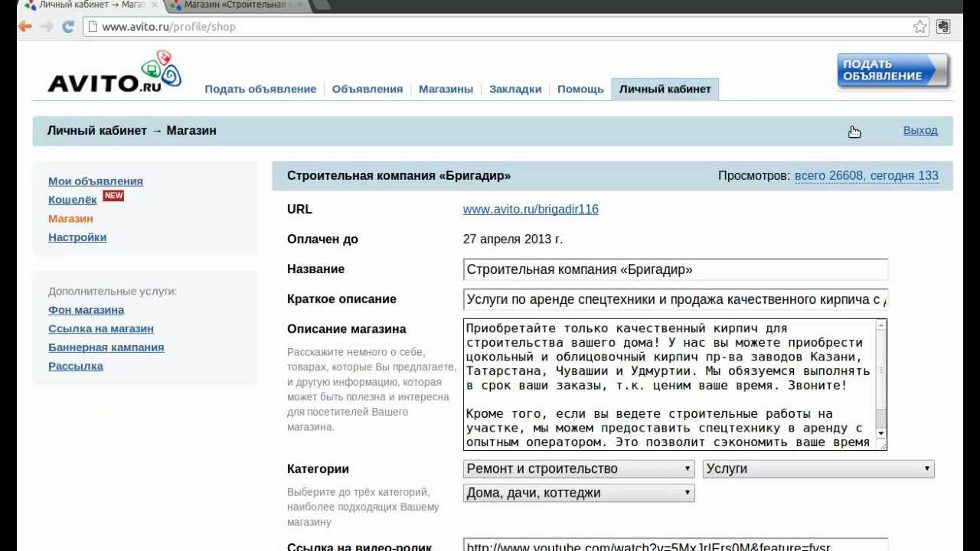Image resolution: width=980 pixels, height=551 pixels.
Task: Open 'Ремонт и строительство' category dropdown
Action: click(x=579, y=468)
